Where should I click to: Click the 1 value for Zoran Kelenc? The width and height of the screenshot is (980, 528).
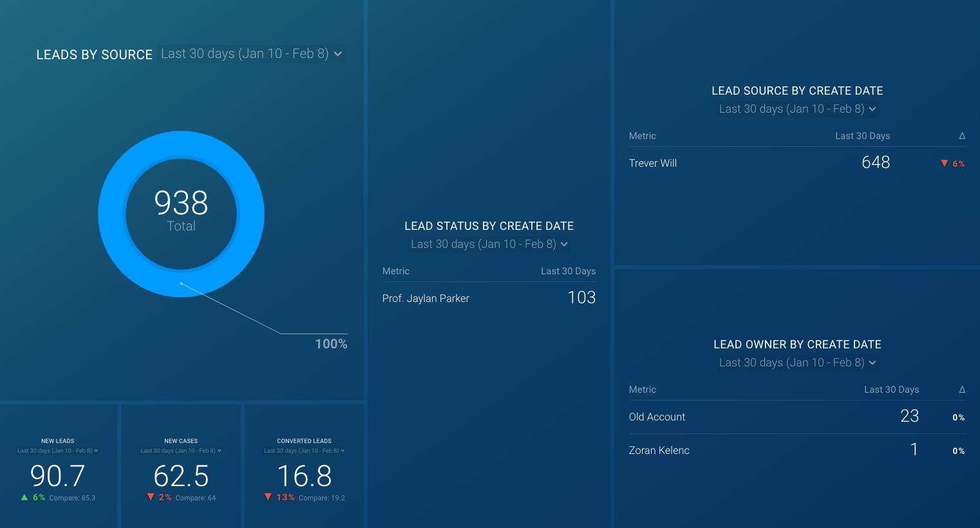click(x=914, y=449)
